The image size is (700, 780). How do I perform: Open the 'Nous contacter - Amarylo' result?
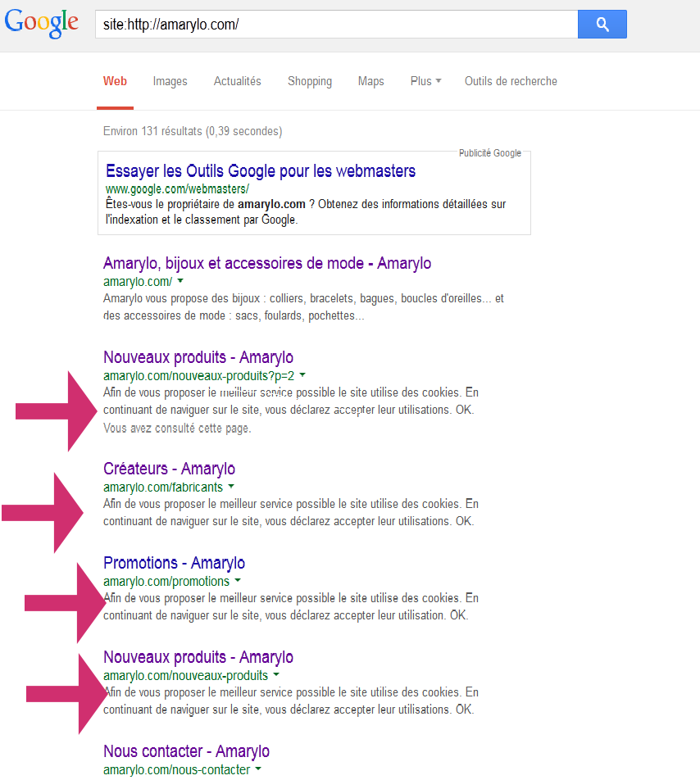[187, 751]
